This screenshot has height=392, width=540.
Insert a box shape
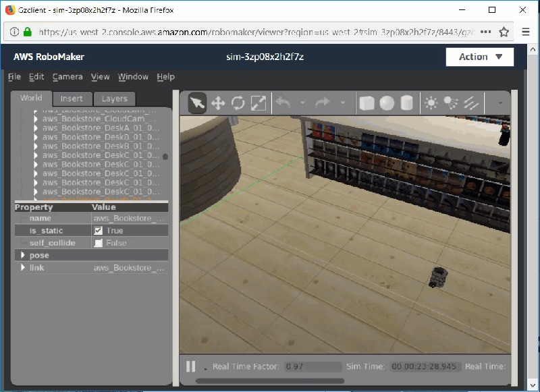pyautogui.click(x=367, y=103)
